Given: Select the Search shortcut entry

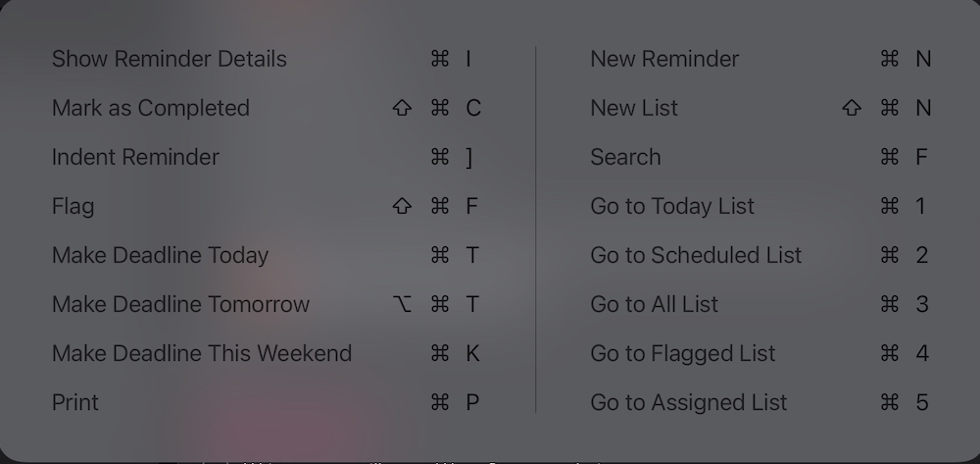Looking at the screenshot, I should (760, 157).
